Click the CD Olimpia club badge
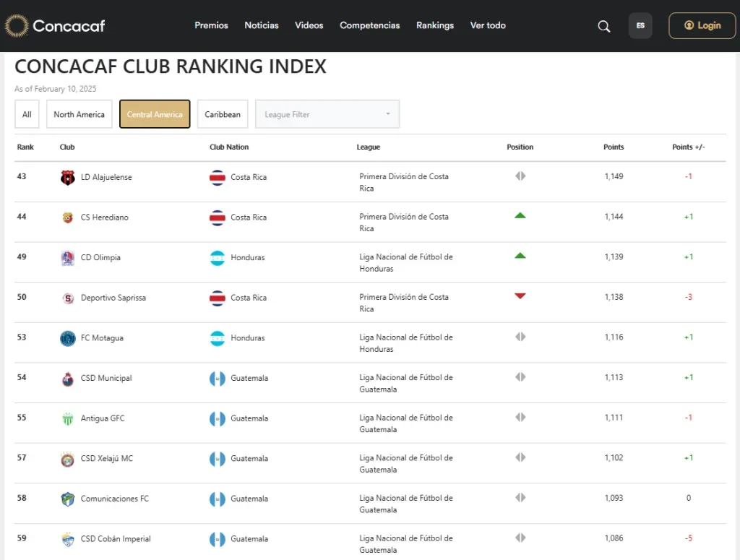The image size is (740, 560). (x=67, y=257)
